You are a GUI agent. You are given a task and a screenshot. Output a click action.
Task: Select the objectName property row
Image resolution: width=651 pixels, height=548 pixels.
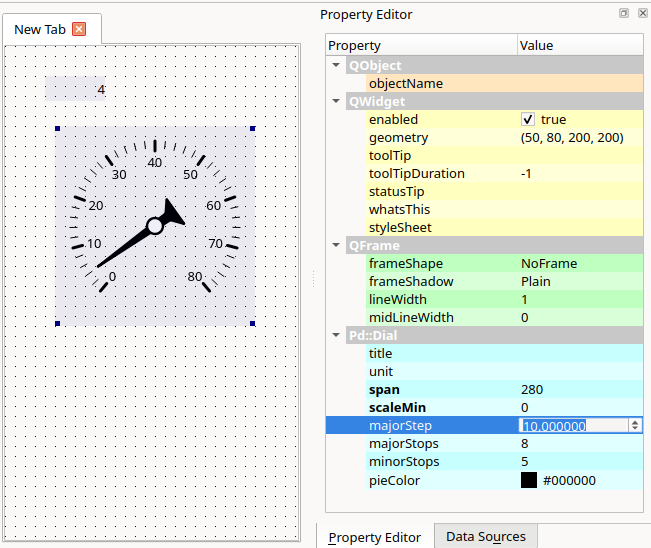click(x=504, y=83)
